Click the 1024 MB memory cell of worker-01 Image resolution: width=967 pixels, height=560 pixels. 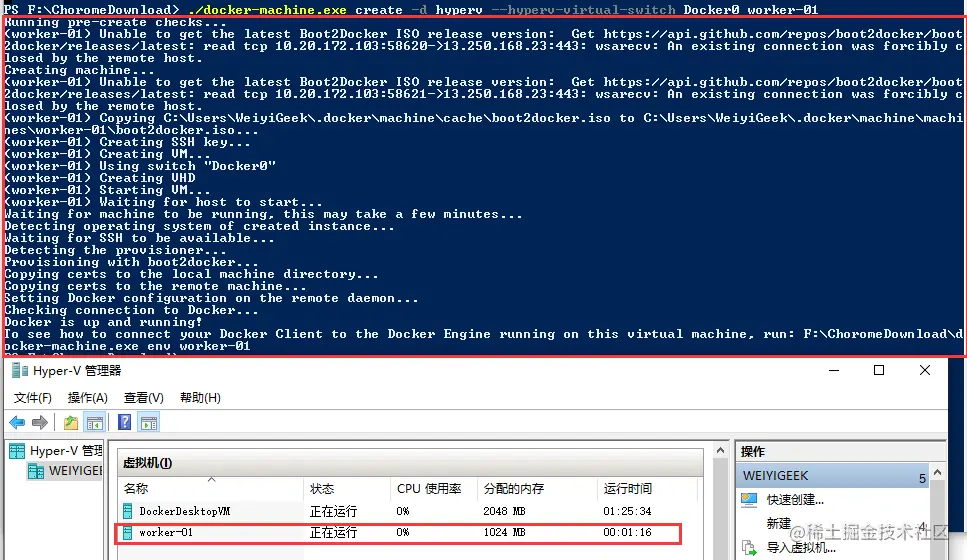click(x=504, y=532)
